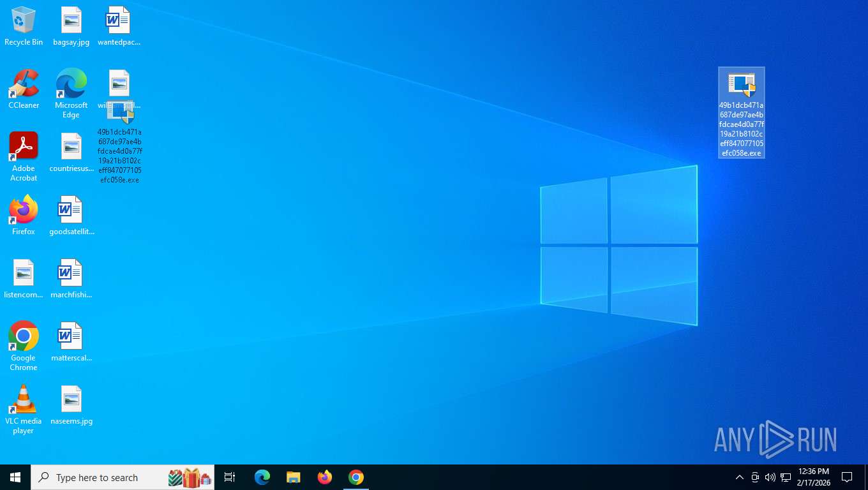This screenshot has height=490, width=868.
Task: Select the naseems.jpg image file
Action: pyautogui.click(x=71, y=405)
